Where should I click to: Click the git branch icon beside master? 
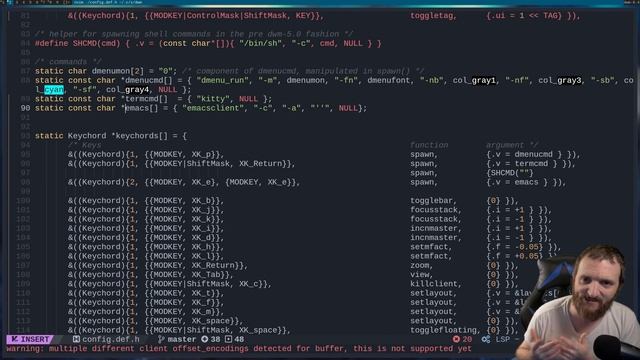[x=161, y=339]
